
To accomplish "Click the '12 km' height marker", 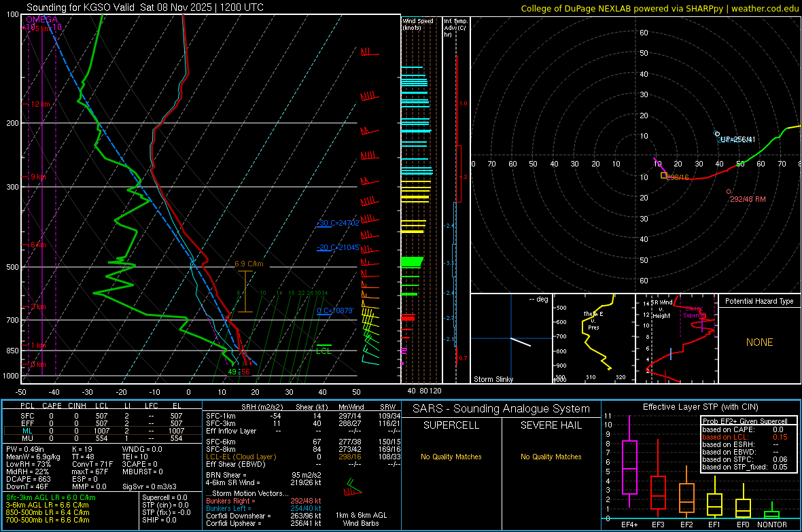I will tap(41, 104).
